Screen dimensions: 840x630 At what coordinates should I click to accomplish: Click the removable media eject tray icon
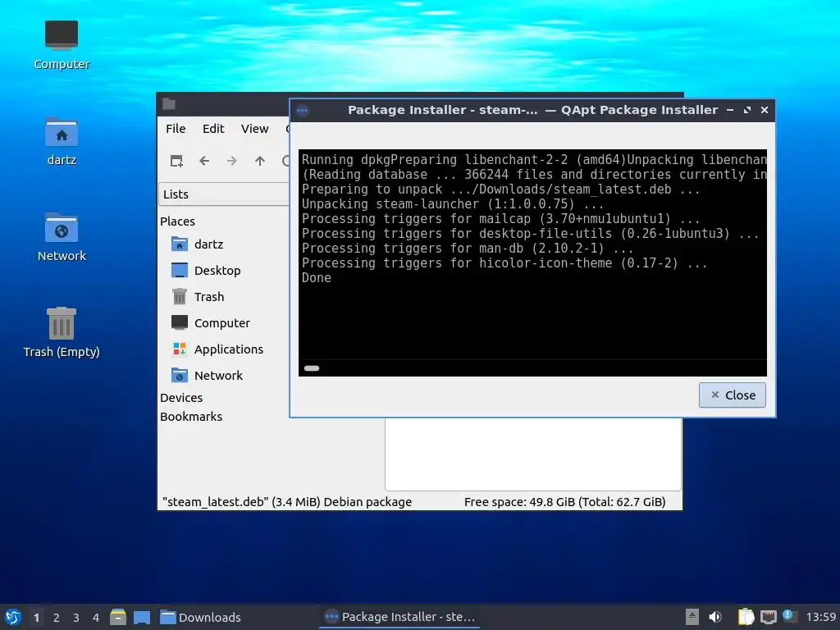692,617
